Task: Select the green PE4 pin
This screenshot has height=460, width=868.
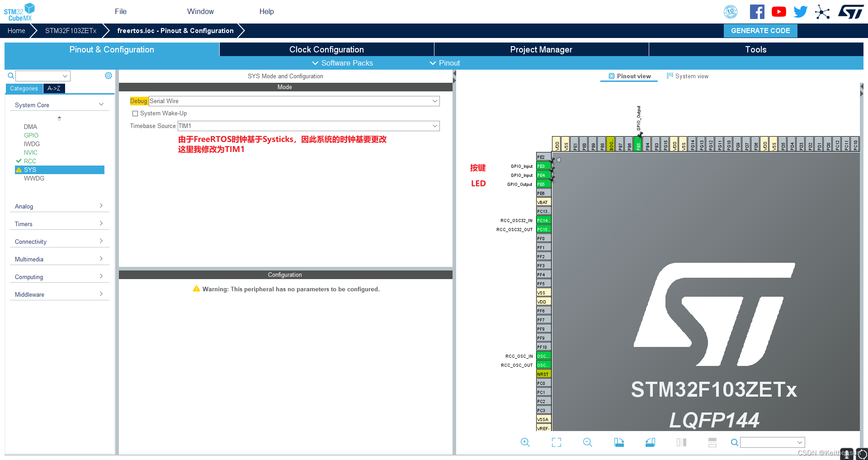Action: coord(543,175)
